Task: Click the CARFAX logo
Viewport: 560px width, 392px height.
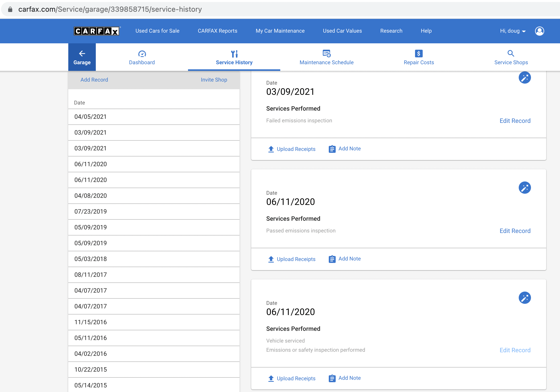Action: point(97,31)
